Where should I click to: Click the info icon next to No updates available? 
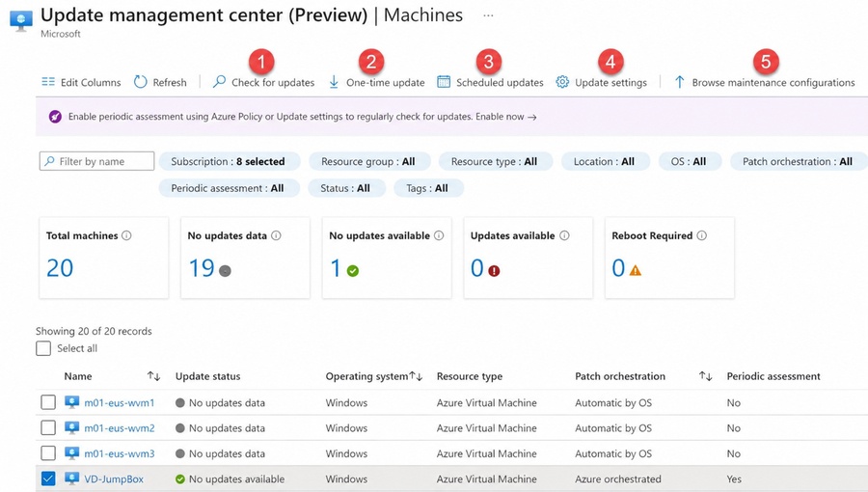(439, 235)
